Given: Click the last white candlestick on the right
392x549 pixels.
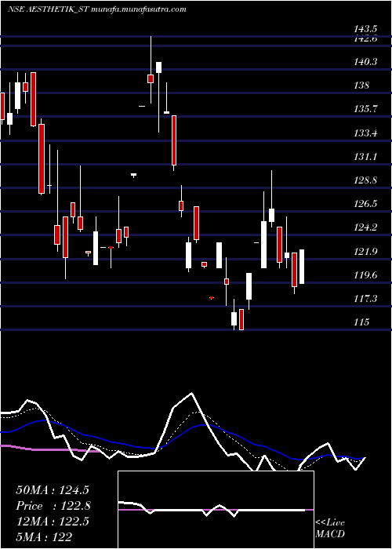Looking at the screenshot, I should click(x=302, y=267).
